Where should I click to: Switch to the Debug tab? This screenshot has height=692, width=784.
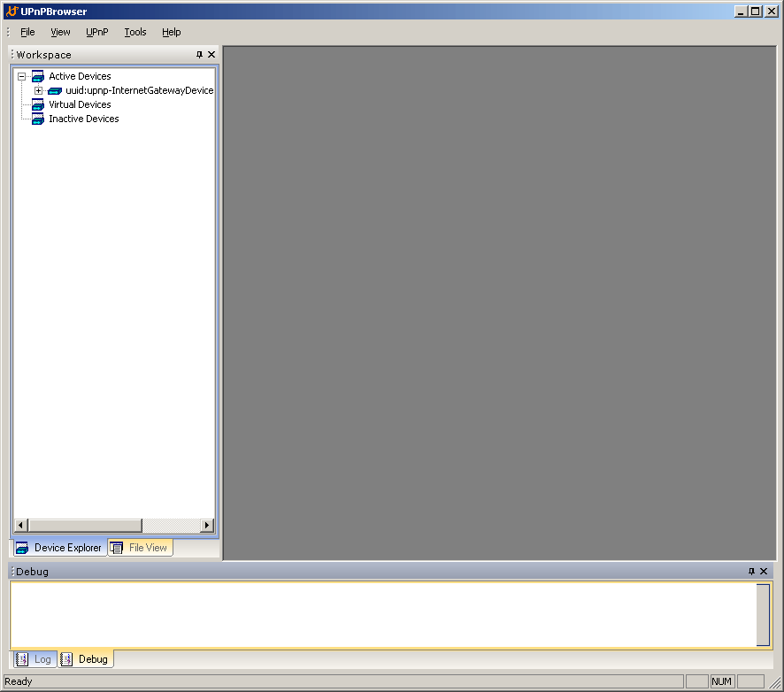86,659
